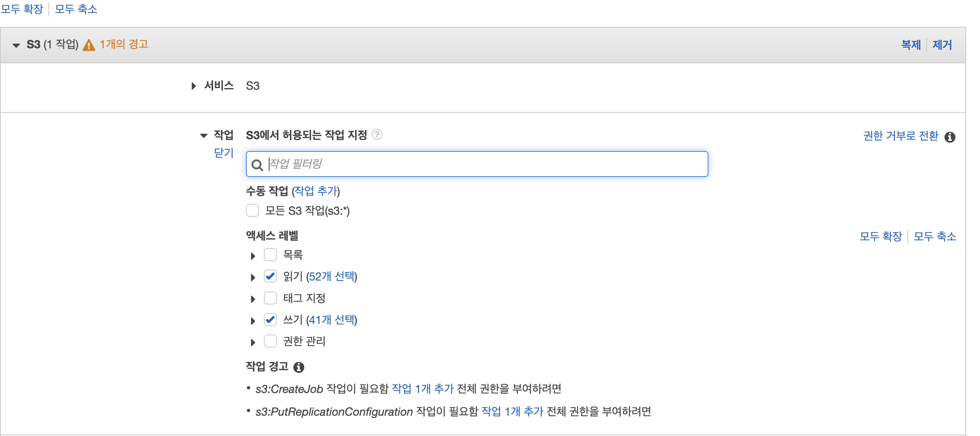Click the help question mark icon
The height and width of the screenshot is (436, 980).
click(x=377, y=134)
